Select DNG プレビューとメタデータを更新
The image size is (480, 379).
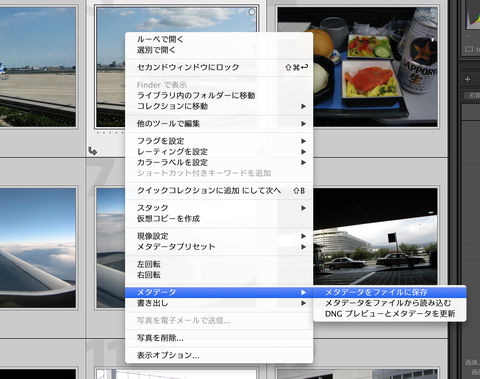(x=390, y=314)
